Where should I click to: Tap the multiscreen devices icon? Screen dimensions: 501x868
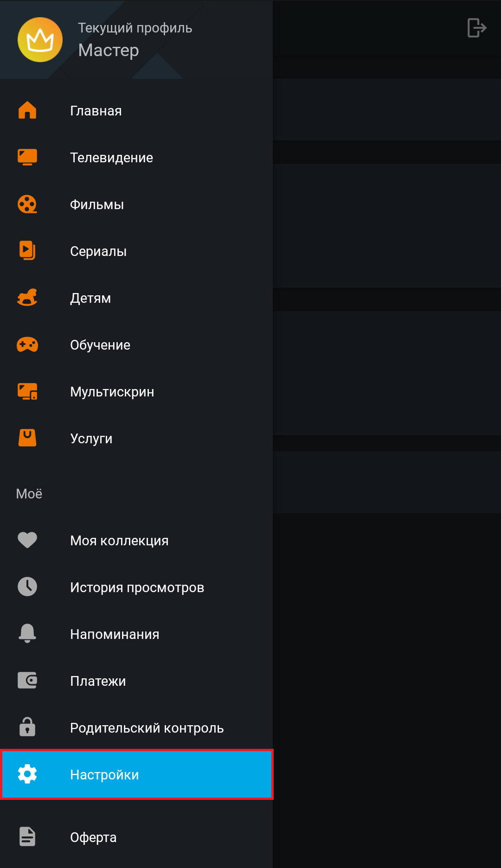pos(27,391)
